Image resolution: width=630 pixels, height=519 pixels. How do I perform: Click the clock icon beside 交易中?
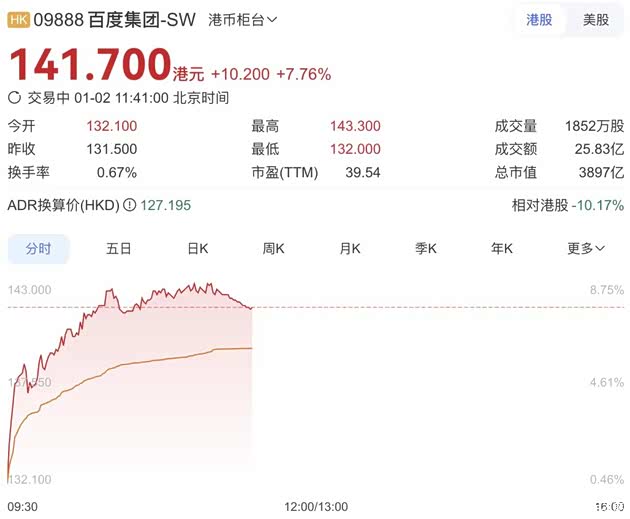pyautogui.click(x=14, y=98)
